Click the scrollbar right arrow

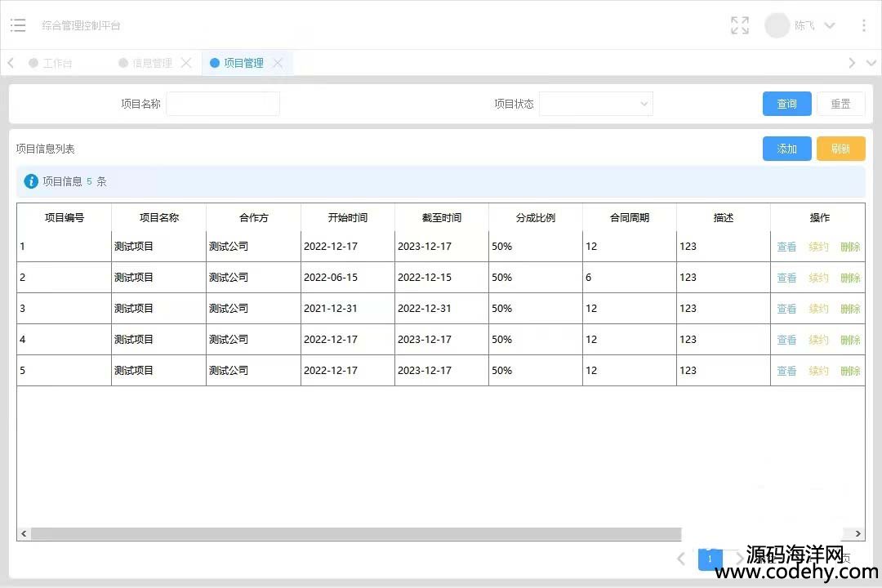[x=857, y=533]
